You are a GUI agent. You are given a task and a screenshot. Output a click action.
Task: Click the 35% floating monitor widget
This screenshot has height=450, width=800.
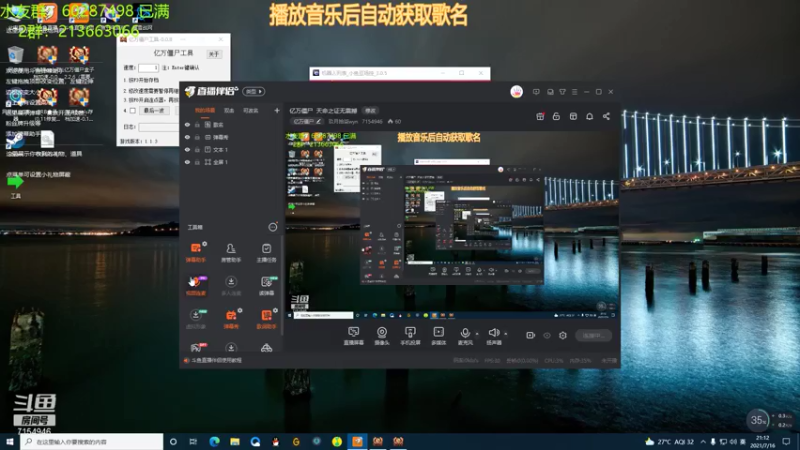758,420
